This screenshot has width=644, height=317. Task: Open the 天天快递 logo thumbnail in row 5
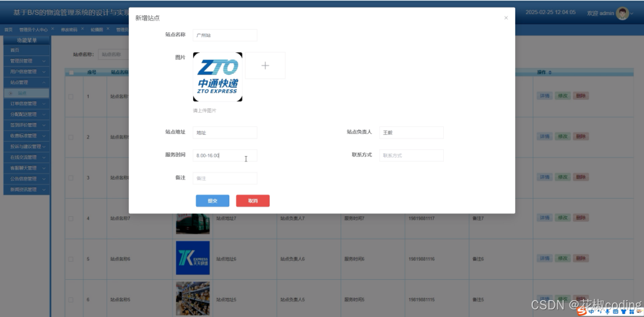tap(193, 258)
